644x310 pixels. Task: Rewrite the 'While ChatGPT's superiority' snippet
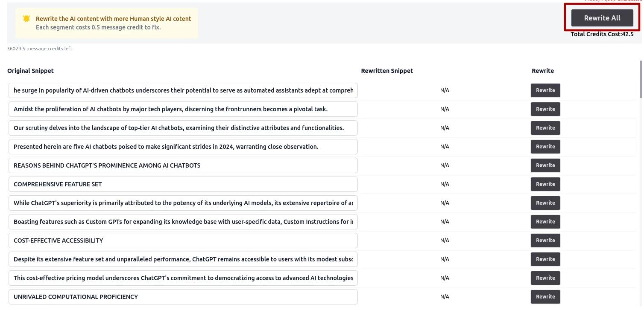tap(545, 203)
